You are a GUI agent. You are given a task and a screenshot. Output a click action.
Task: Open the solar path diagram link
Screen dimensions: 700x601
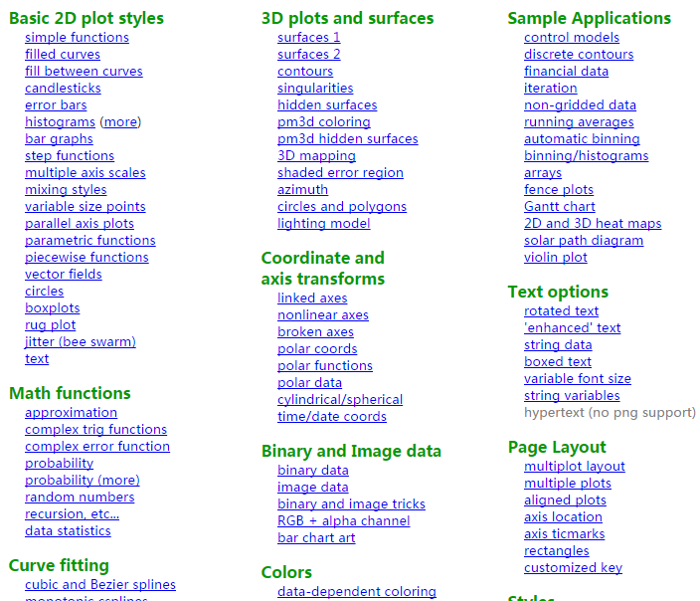[584, 241]
